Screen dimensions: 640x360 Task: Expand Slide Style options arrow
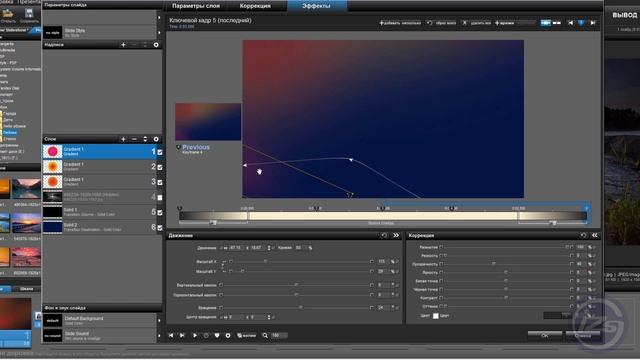tap(159, 32)
